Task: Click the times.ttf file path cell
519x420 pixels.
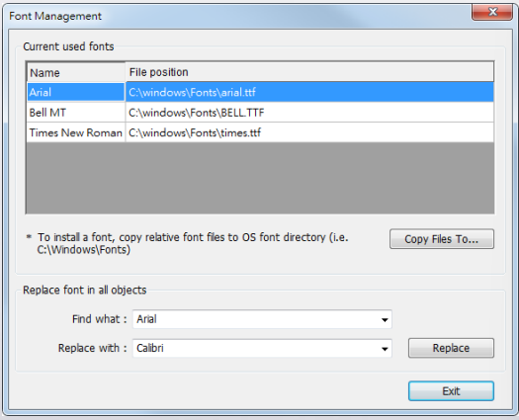Action: pyautogui.click(x=309, y=132)
